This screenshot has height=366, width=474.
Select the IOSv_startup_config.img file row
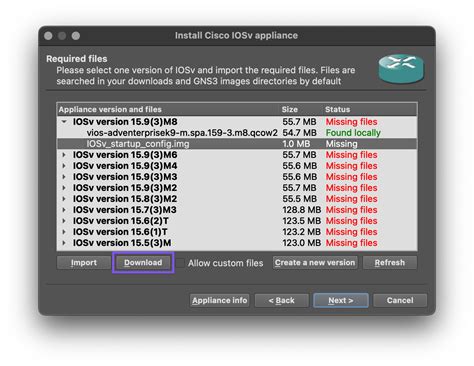pos(237,144)
